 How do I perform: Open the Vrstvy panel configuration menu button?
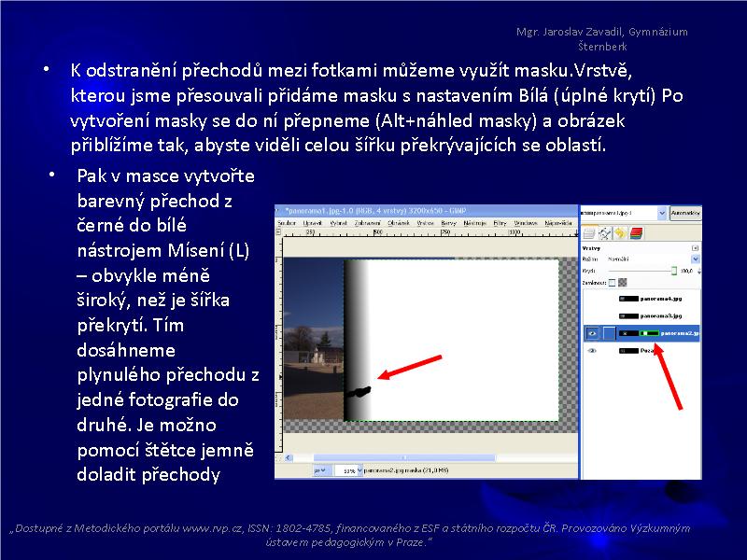click(x=695, y=248)
